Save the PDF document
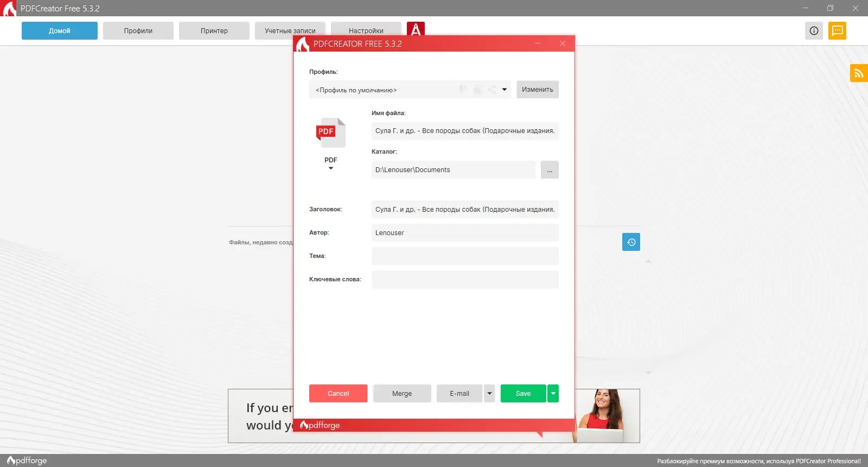868x467 pixels. (524, 393)
